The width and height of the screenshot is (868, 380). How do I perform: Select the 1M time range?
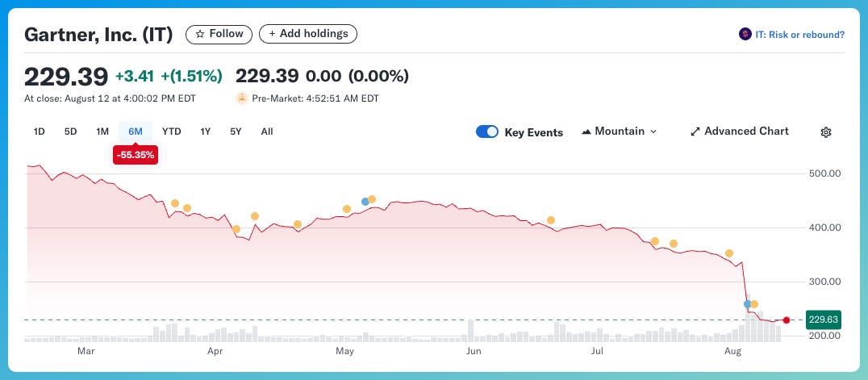coord(102,132)
